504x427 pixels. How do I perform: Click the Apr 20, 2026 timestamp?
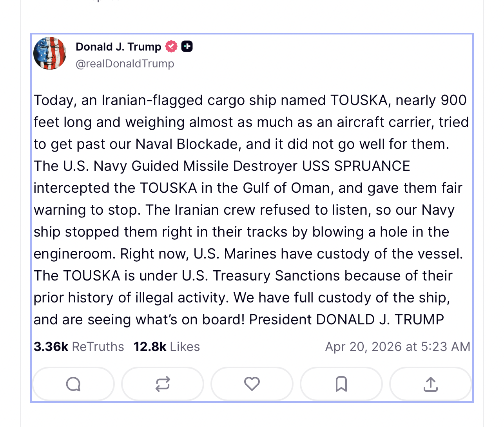point(397,347)
